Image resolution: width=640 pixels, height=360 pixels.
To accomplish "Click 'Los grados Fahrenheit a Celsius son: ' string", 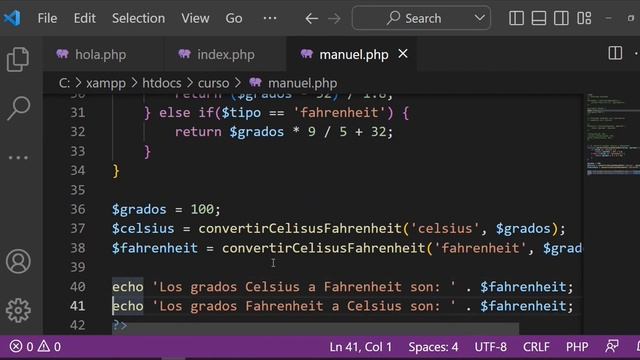I will click(304, 306).
